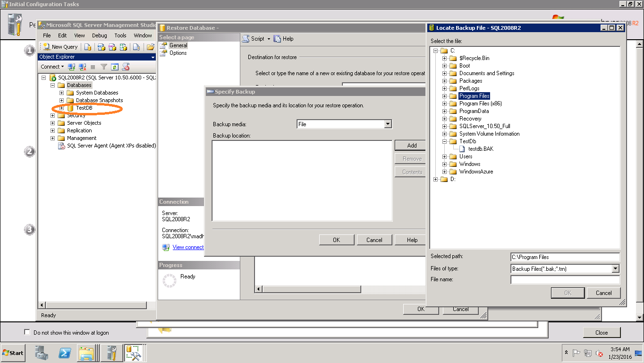Click the Selected path input field
Viewport: 644px width, 363px height.
coord(565,257)
